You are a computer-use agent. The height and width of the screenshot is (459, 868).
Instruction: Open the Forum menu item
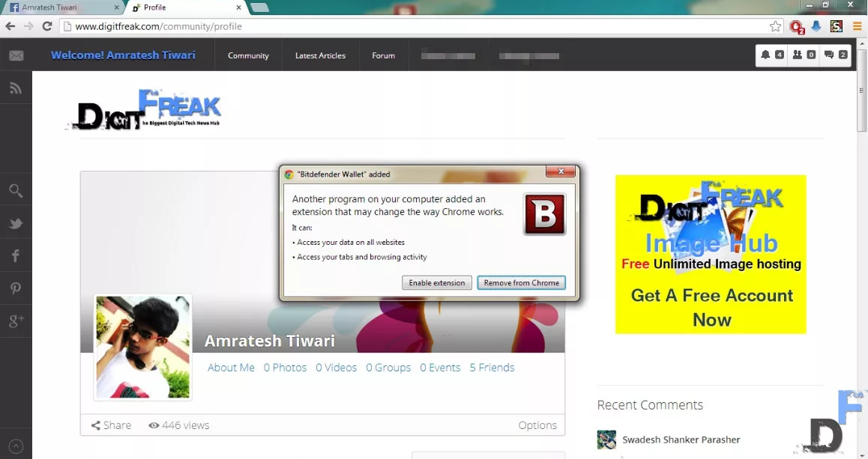383,55
